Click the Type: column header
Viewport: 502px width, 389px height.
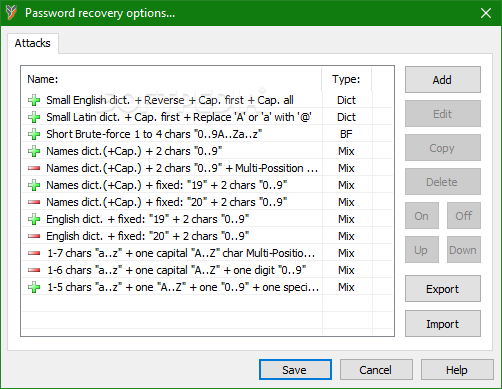[x=347, y=79]
